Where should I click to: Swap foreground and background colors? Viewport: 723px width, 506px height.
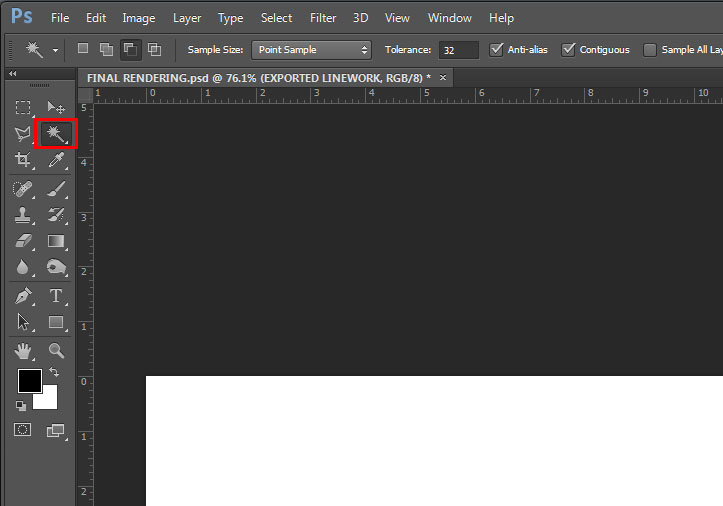pos(54,372)
